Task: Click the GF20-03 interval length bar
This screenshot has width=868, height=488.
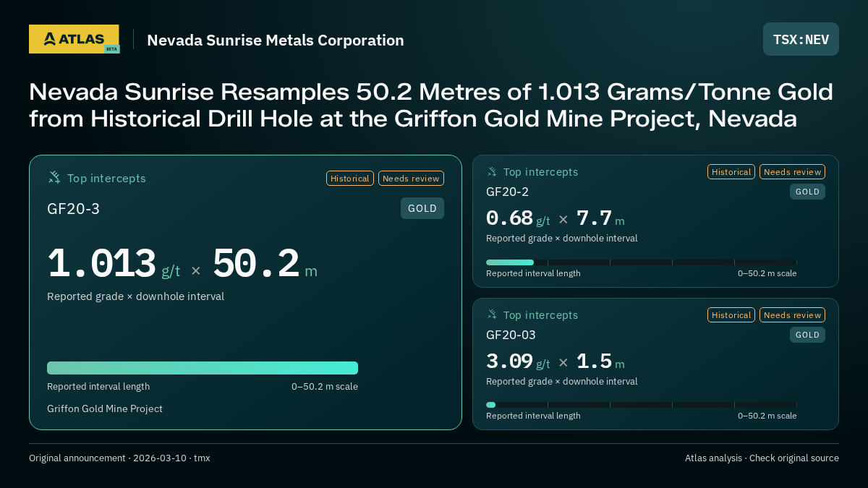Action: [642, 405]
